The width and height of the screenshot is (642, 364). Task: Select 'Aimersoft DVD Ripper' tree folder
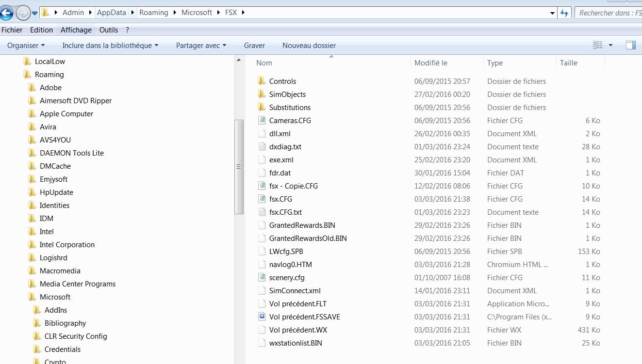click(76, 100)
